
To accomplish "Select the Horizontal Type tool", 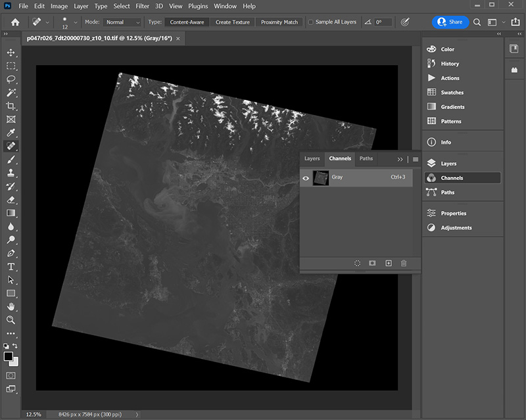I will tap(11, 266).
